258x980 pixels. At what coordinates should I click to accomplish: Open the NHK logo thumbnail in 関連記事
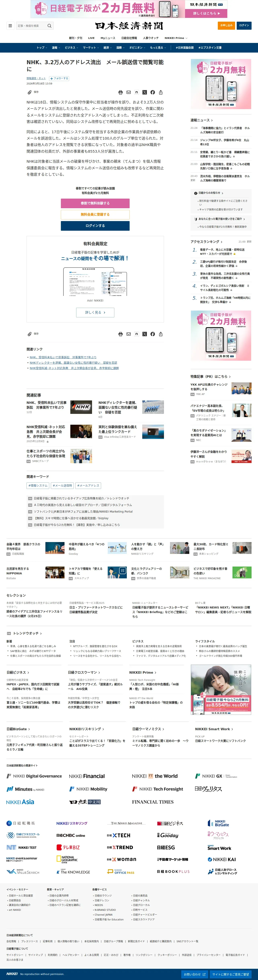(x=81, y=407)
